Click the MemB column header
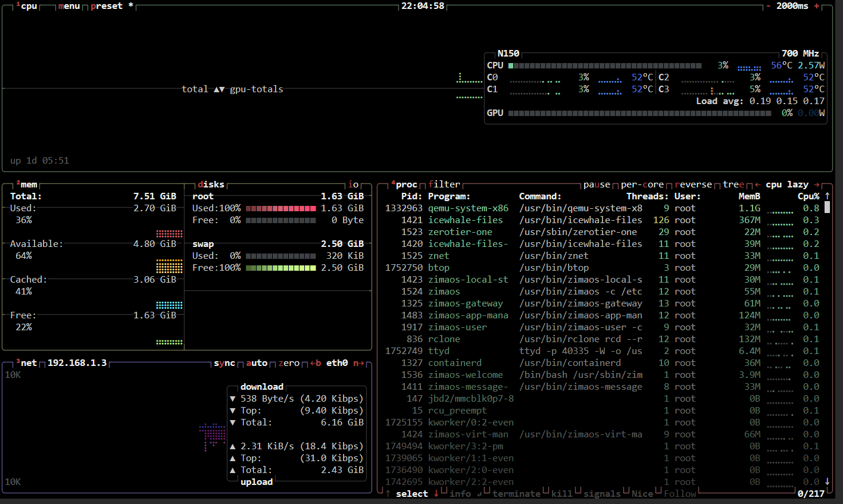843x504 pixels. point(750,196)
